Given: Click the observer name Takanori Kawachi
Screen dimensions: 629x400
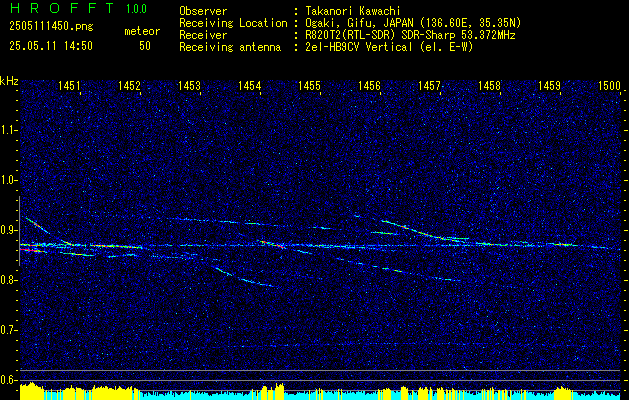Looking at the screenshot, I should pyautogui.click(x=353, y=11).
